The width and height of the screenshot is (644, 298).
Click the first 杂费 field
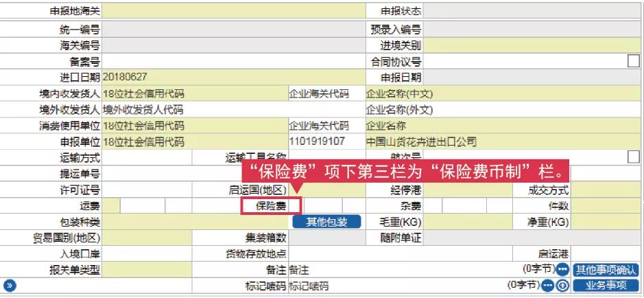click(432, 205)
